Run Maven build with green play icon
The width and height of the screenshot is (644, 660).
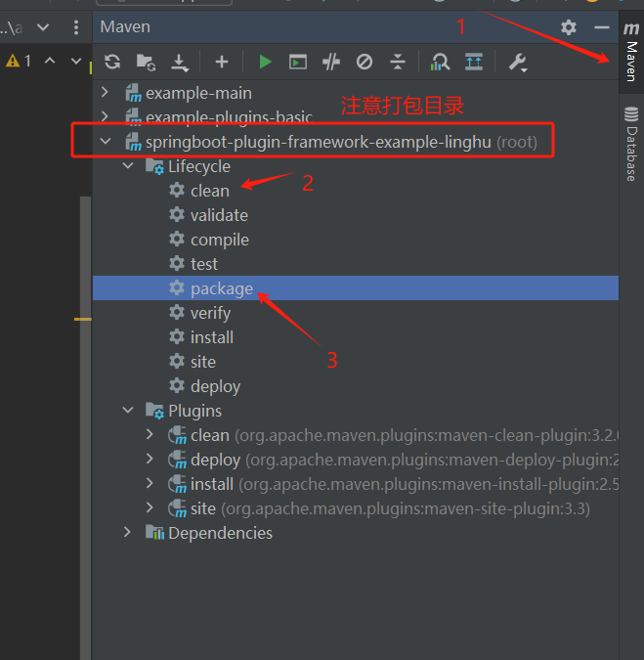tap(265, 62)
